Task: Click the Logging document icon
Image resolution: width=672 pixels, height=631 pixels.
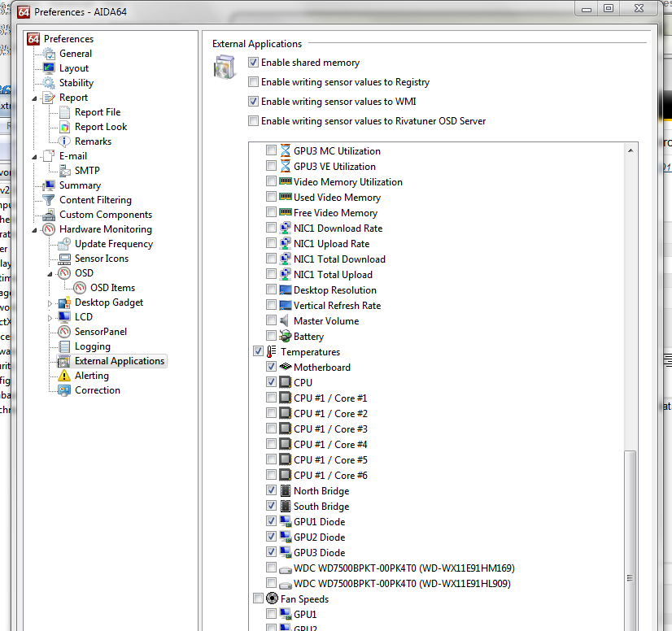Action: tap(64, 346)
